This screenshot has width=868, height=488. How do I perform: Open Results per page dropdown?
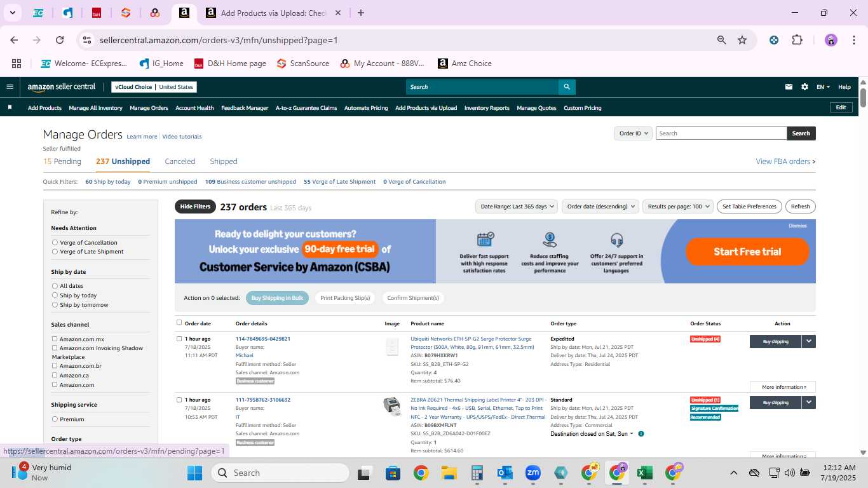click(x=677, y=207)
